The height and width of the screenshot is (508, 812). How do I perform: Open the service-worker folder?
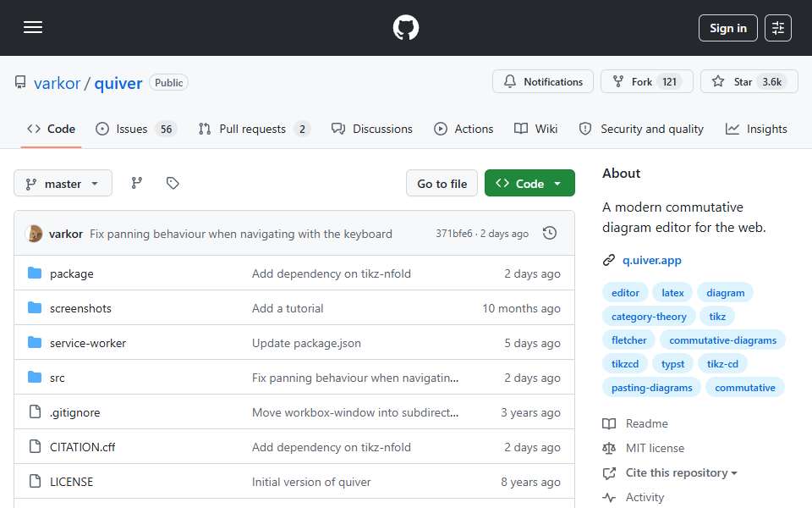(87, 343)
